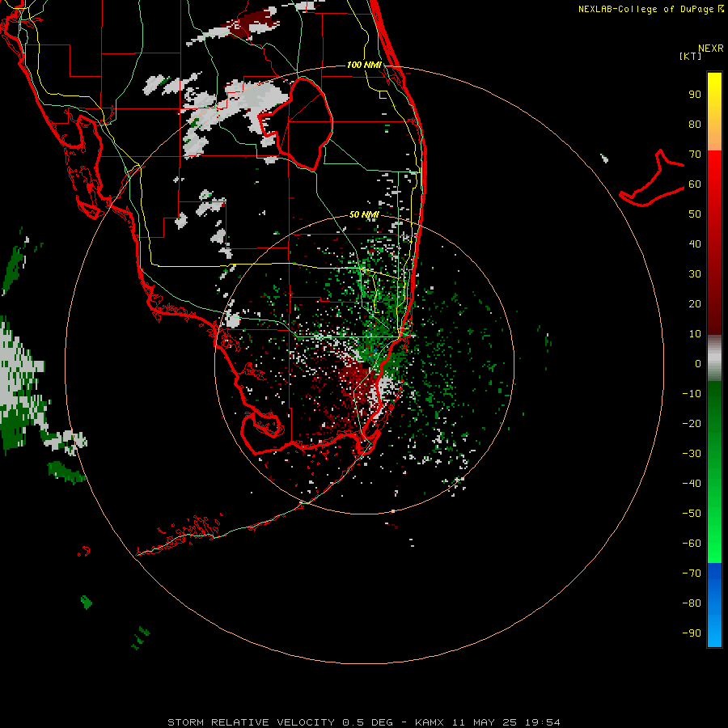Click the -90 value on the velocity scale

click(692, 633)
